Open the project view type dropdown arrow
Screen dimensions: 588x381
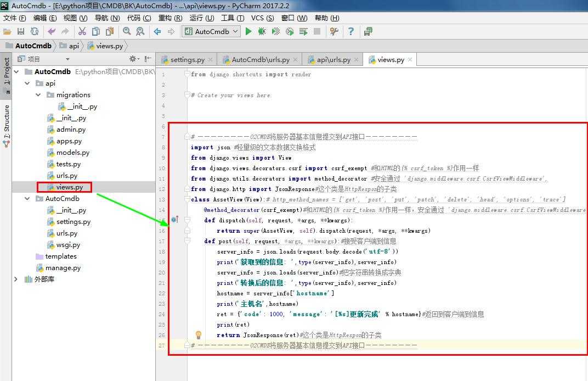(x=67, y=59)
